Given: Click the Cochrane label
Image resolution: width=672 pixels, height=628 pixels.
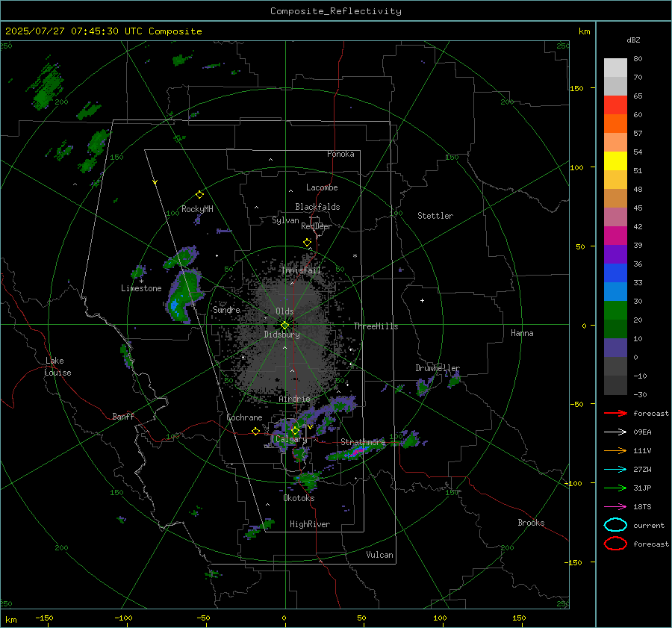Looking at the screenshot, I should pos(244,417).
